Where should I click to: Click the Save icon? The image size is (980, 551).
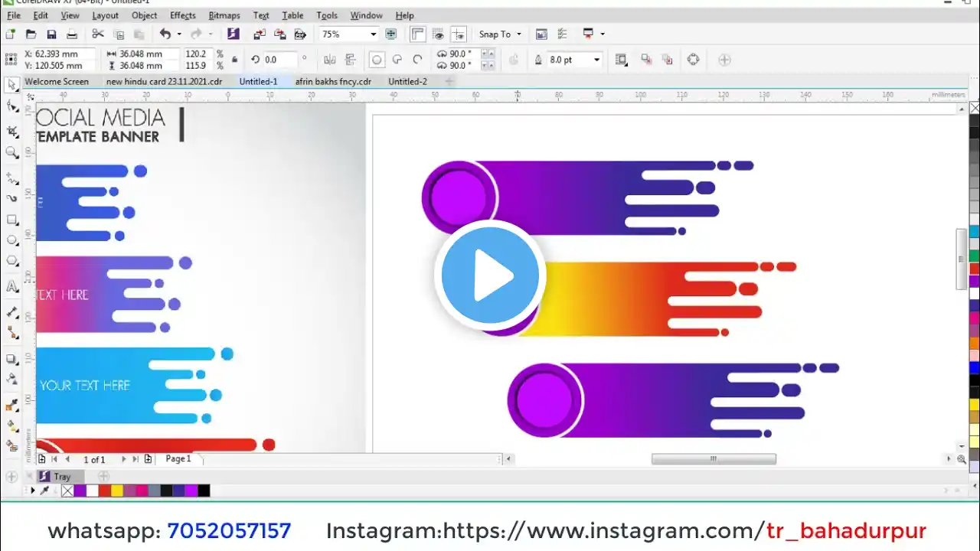click(51, 34)
